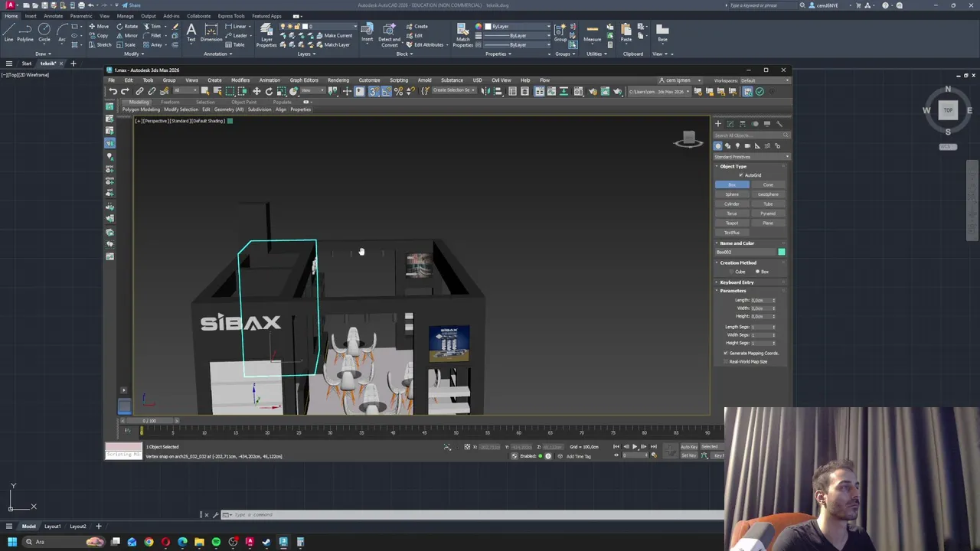Select the Circle tool in AutoCAD Draw panel

point(44,32)
